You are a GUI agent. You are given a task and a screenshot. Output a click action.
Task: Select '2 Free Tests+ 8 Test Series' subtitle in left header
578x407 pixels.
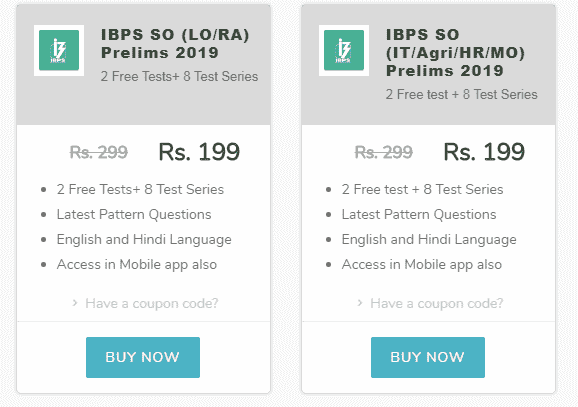(180, 76)
